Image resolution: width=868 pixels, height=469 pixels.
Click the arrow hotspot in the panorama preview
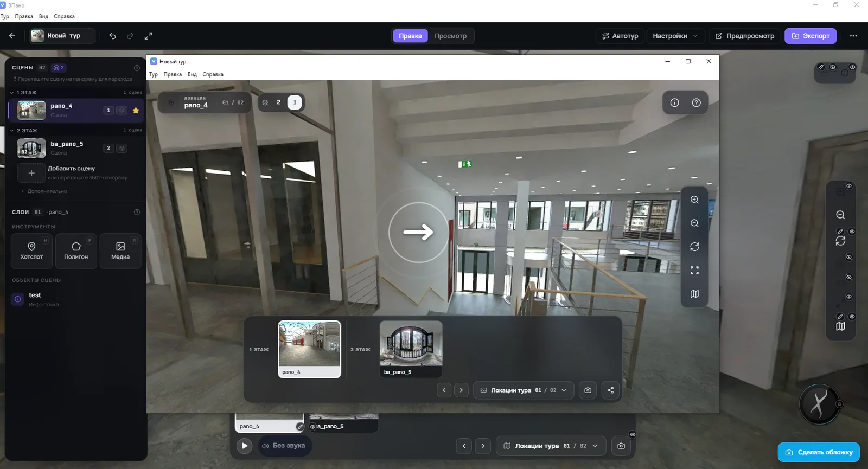click(419, 232)
